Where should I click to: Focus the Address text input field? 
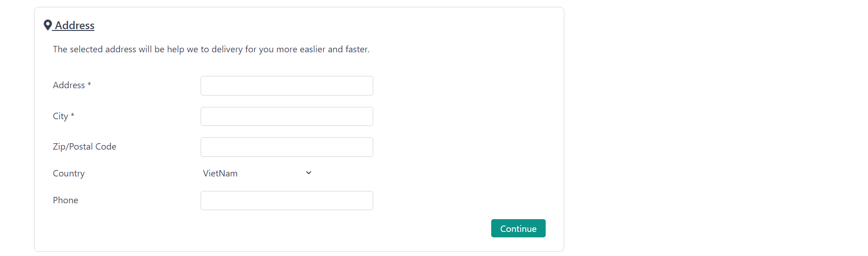[287, 85]
